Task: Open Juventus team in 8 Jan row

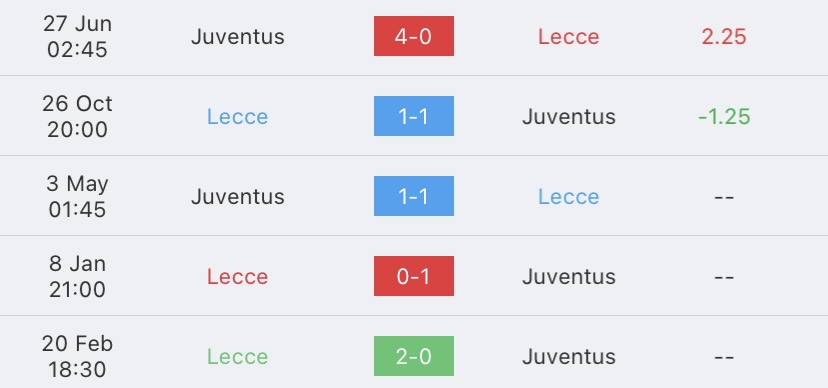Action: (x=569, y=277)
